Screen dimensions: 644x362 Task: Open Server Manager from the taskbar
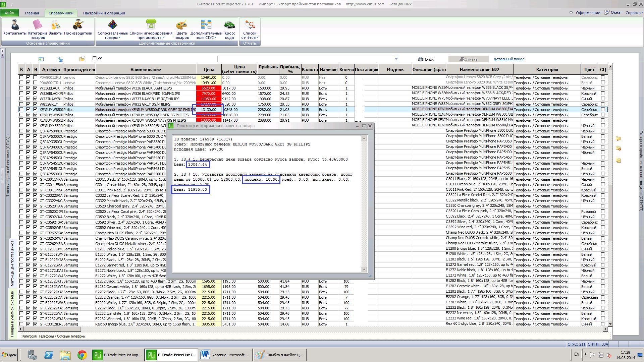pyautogui.click(x=32, y=355)
